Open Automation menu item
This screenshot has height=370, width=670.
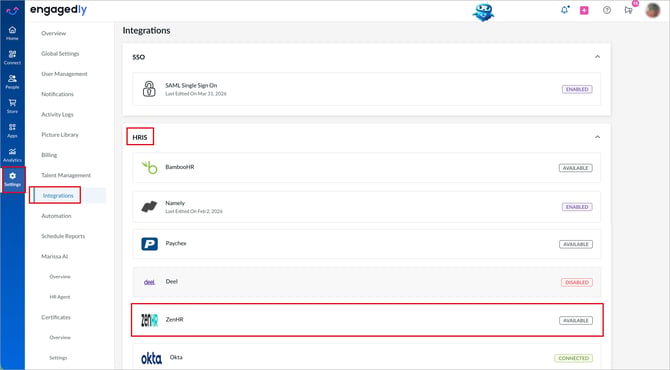pyautogui.click(x=56, y=216)
